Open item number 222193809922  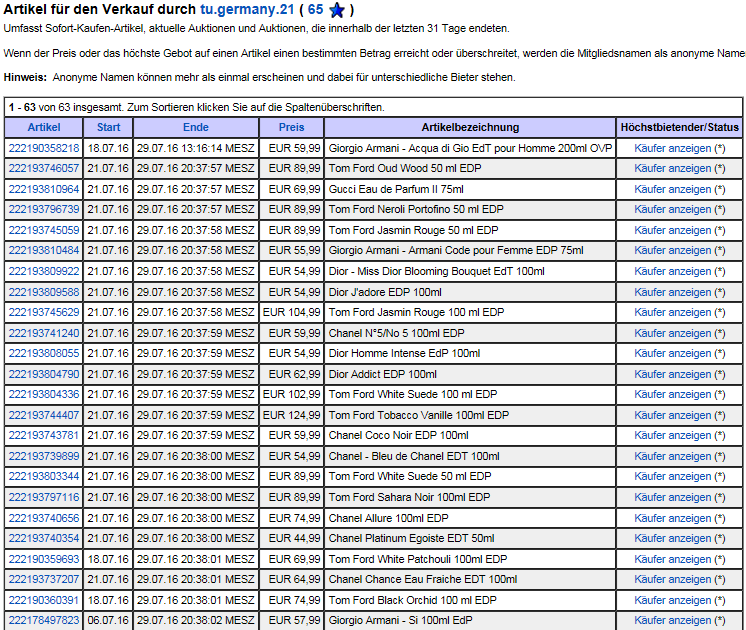(44, 271)
